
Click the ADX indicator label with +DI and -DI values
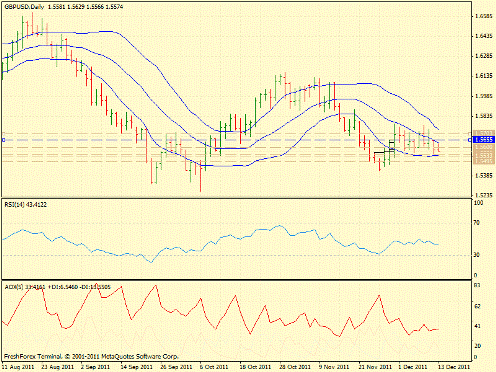(58, 287)
